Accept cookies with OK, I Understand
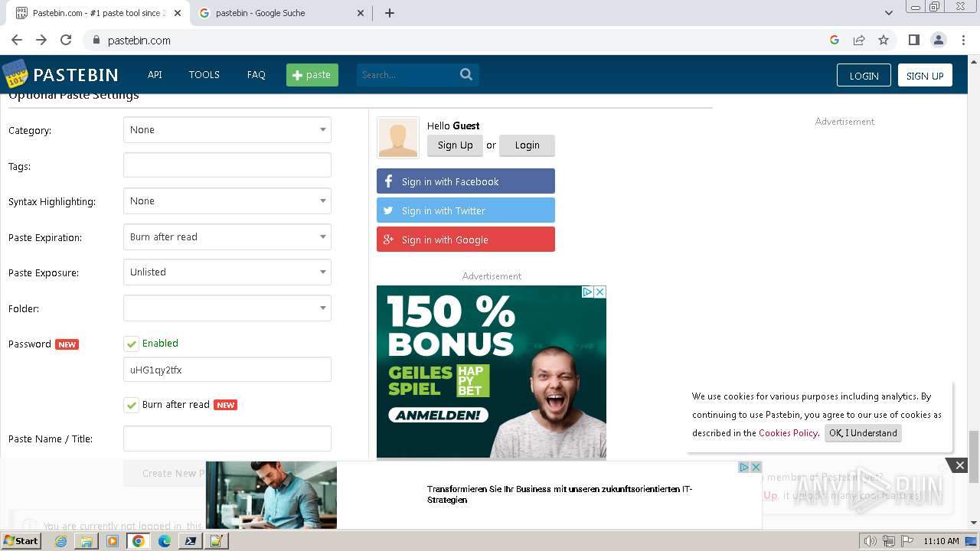 (863, 433)
